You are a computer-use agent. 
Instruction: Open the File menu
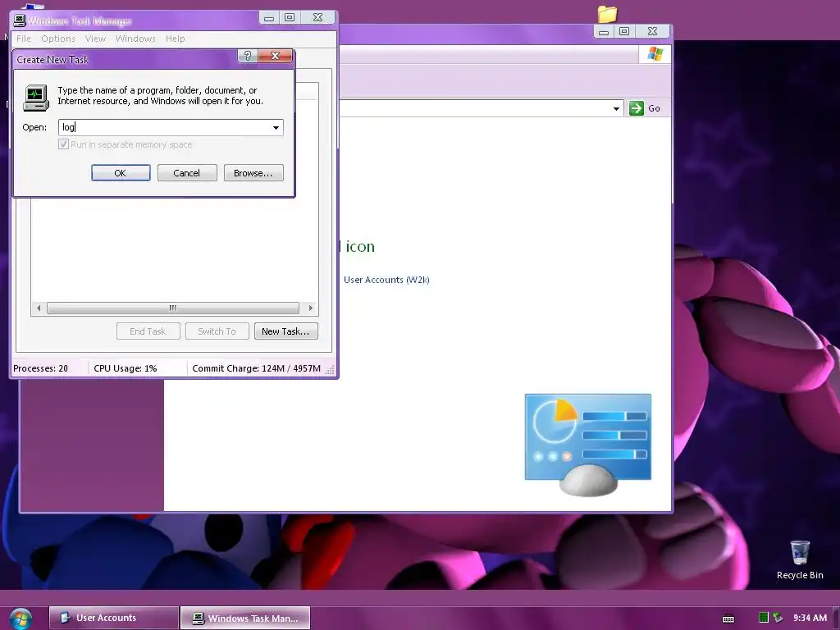24,39
